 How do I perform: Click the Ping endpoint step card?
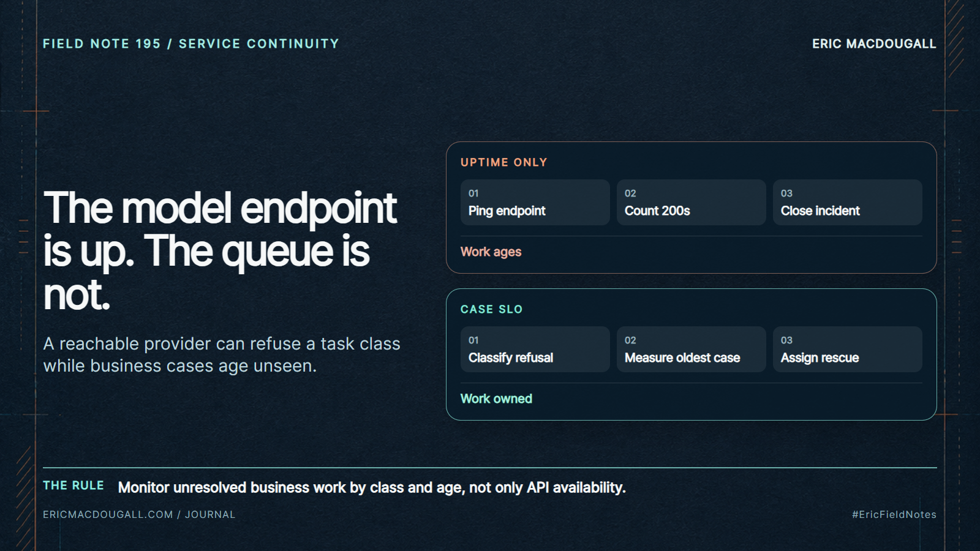pyautogui.click(x=535, y=202)
